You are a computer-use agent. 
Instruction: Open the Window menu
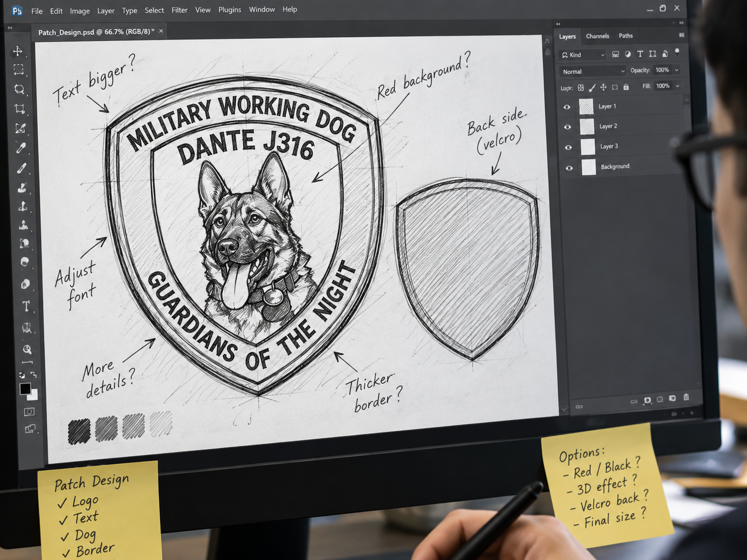point(262,9)
